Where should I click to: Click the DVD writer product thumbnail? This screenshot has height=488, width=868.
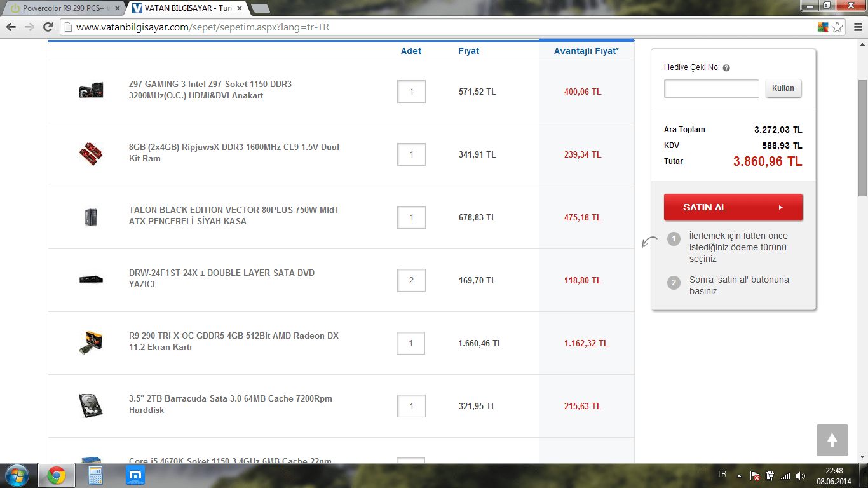92,280
